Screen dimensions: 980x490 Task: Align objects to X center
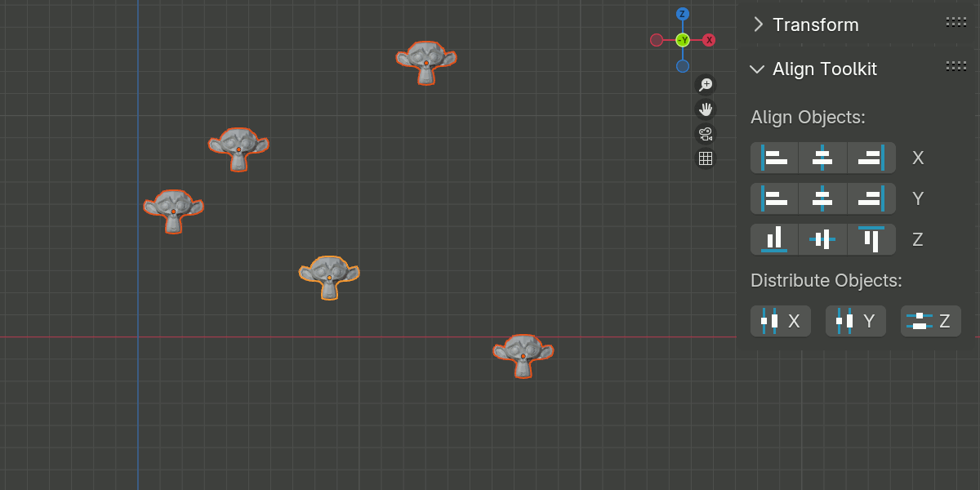[822, 158]
